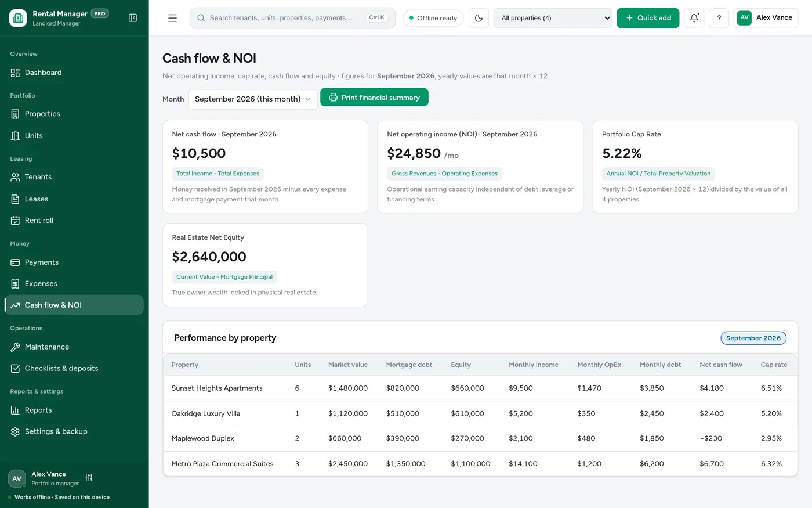Click Print financial summary button
This screenshot has width=812, height=508.
(374, 98)
